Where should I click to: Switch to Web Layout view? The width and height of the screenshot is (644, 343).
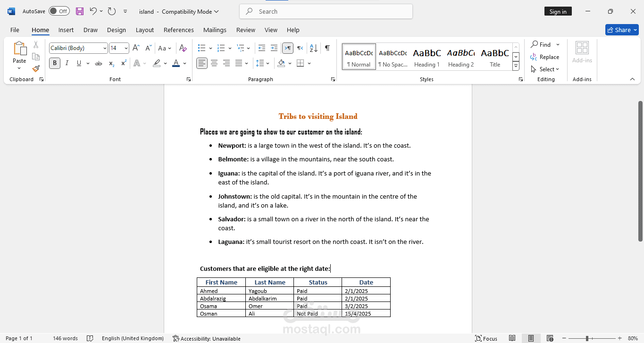[550, 338]
